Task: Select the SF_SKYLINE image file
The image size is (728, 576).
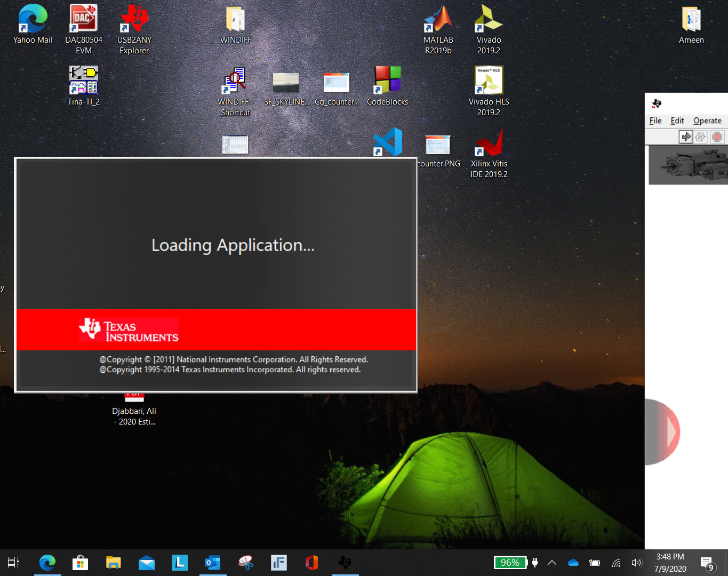Action: 286,89
